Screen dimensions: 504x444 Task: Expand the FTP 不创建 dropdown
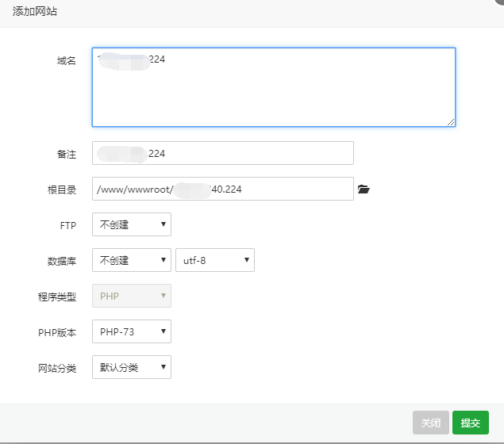point(132,225)
